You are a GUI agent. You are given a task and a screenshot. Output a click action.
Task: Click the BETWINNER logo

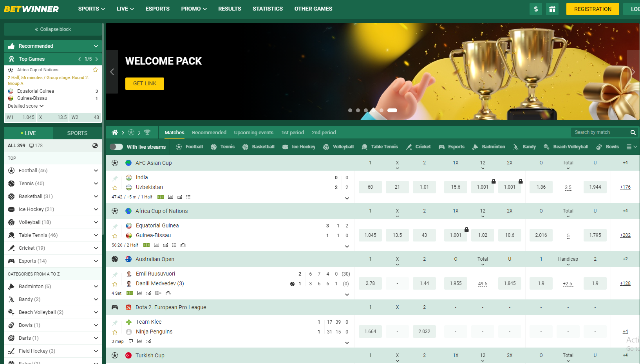pos(31,9)
